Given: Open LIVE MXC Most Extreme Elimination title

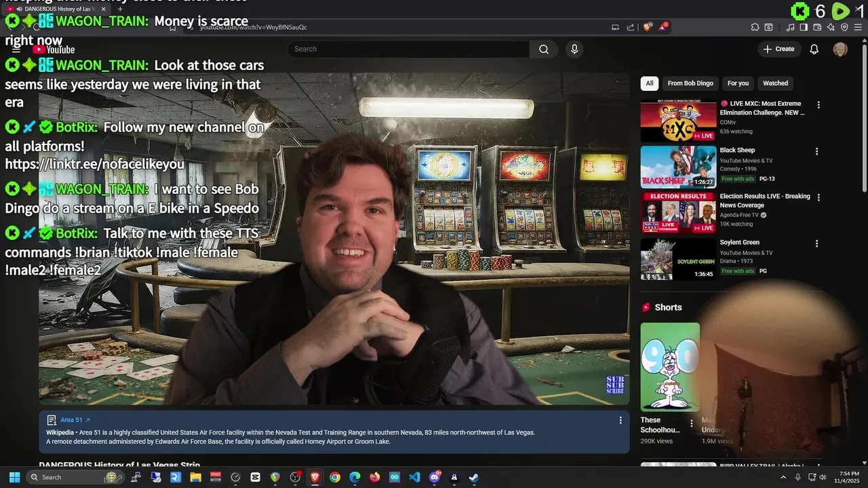Looking at the screenshot, I should pos(762,108).
